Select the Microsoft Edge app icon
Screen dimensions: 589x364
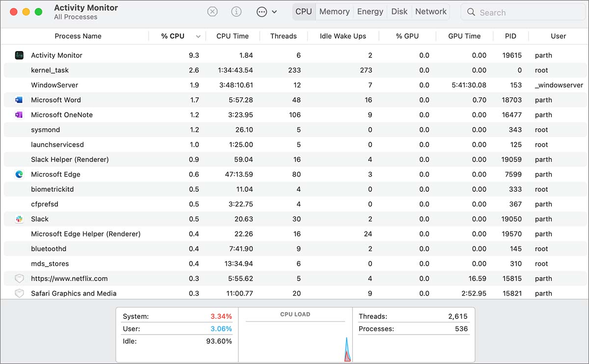[19, 174]
